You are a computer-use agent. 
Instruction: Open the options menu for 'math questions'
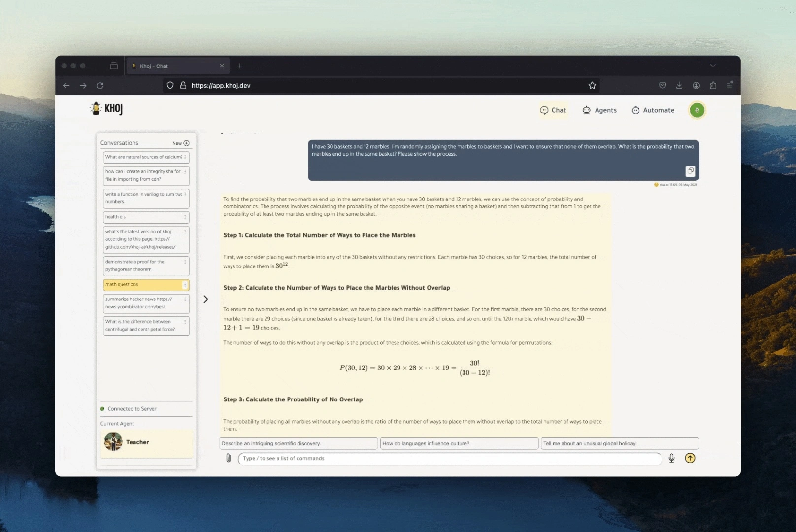coord(186,285)
